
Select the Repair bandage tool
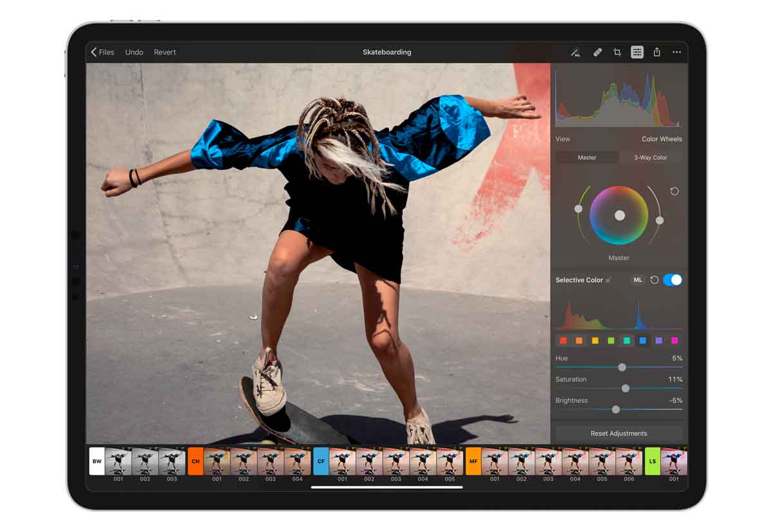click(597, 52)
